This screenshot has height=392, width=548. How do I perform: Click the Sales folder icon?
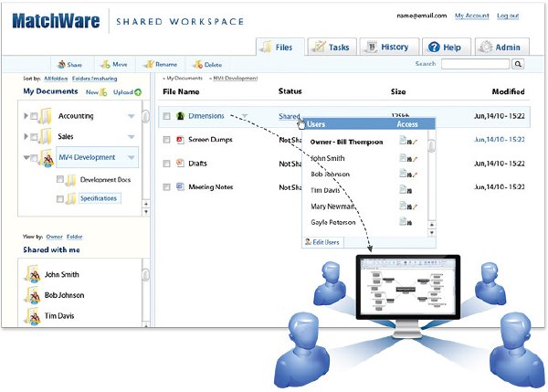pyautogui.click(x=46, y=136)
